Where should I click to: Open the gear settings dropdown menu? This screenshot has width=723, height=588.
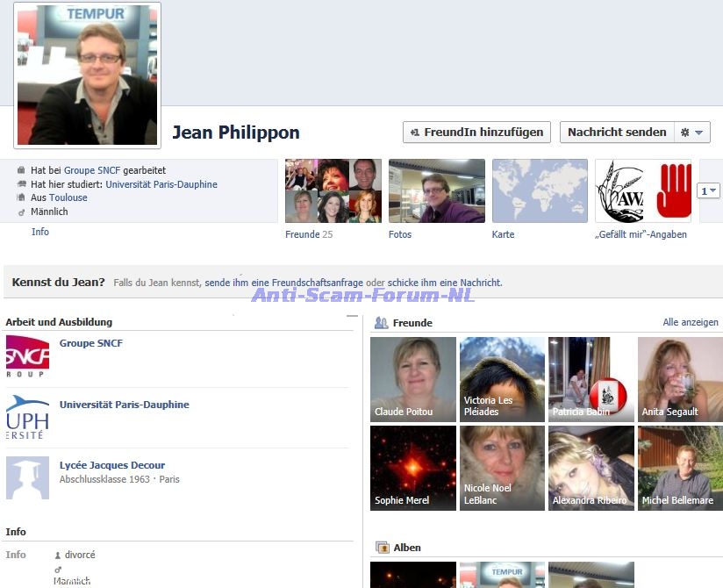pos(691,133)
